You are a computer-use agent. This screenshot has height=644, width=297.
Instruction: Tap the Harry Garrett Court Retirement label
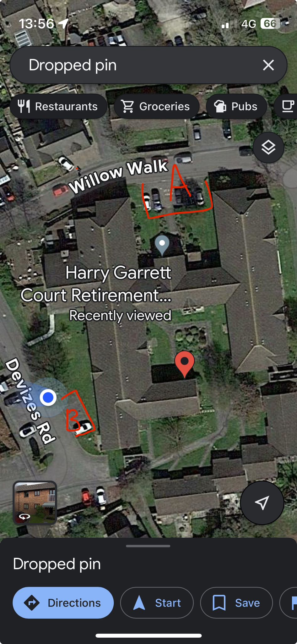pyautogui.click(x=96, y=284)
